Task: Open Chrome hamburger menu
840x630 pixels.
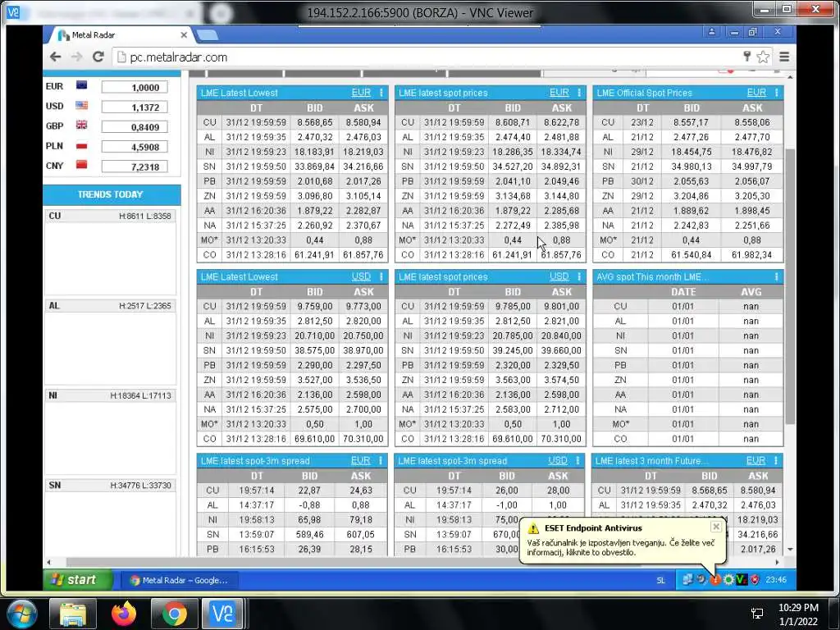Action: point(784,57)
